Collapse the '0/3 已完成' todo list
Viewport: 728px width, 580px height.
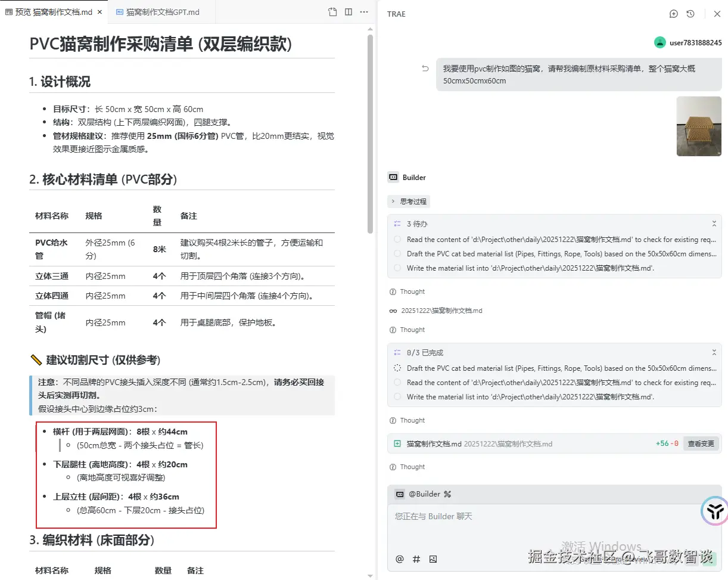click(714, 352)
